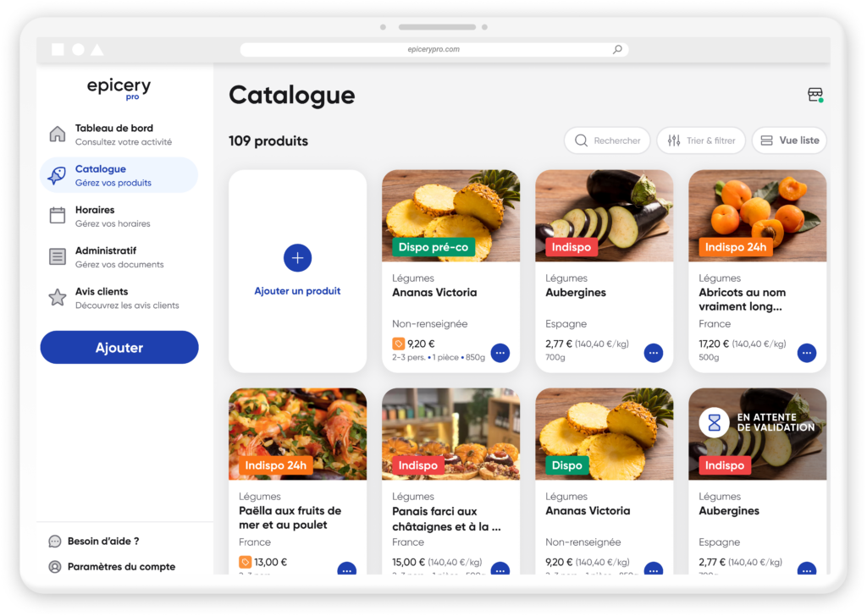This screenshot has height=616, width=867.
Task: Click the hourglass pending validation icon
Action: point(714,421)
